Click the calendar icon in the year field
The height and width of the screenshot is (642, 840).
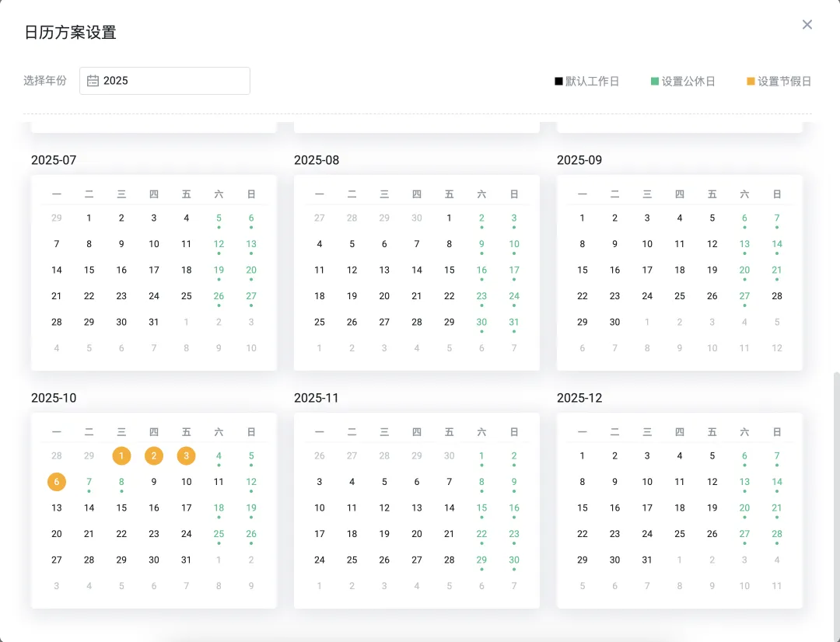pyautogui.click(x=93, y=81)
